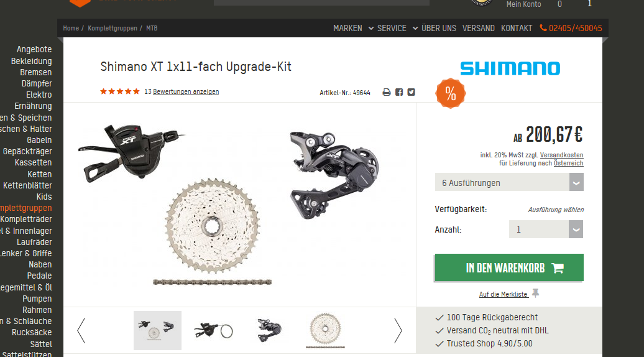
Task: Share the product on Facebook
Action: pos(399,93)
